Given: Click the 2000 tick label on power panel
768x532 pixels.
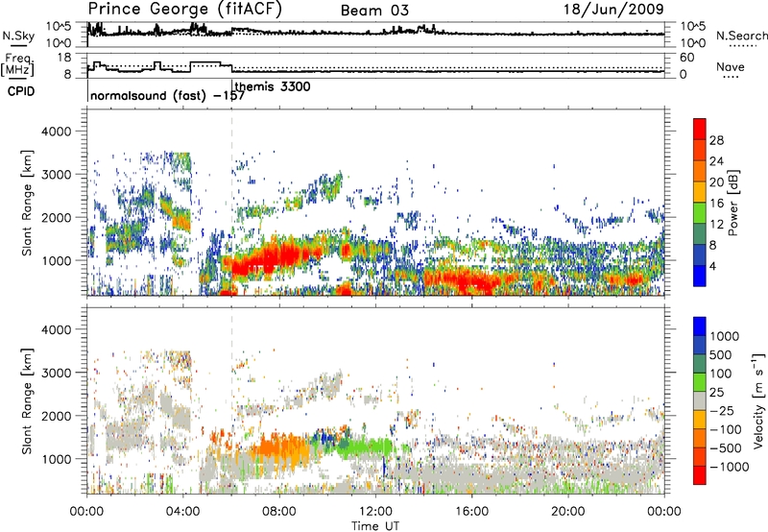Looking at the screenshot, I should tap(57, 217).
